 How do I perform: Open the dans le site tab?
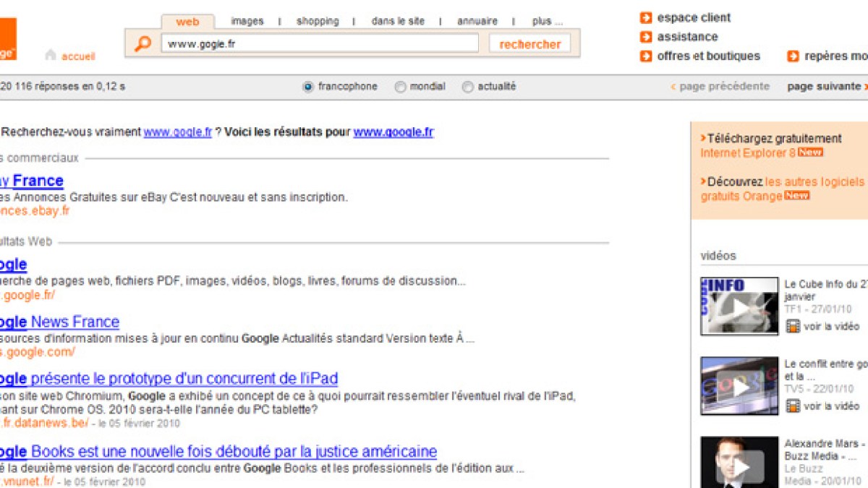coord(398,22)
